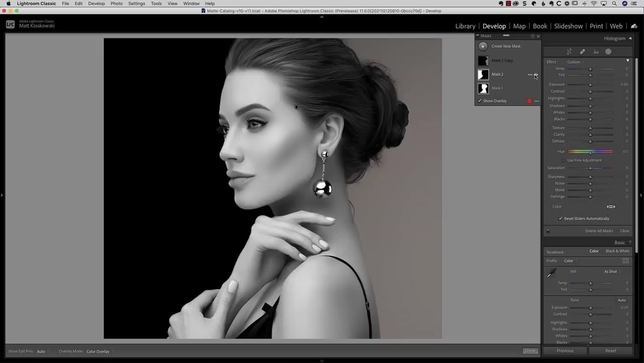Open the WB As Shot dropdown
The height and width of the screenshot is (363, 644).
tap(611, 272)
